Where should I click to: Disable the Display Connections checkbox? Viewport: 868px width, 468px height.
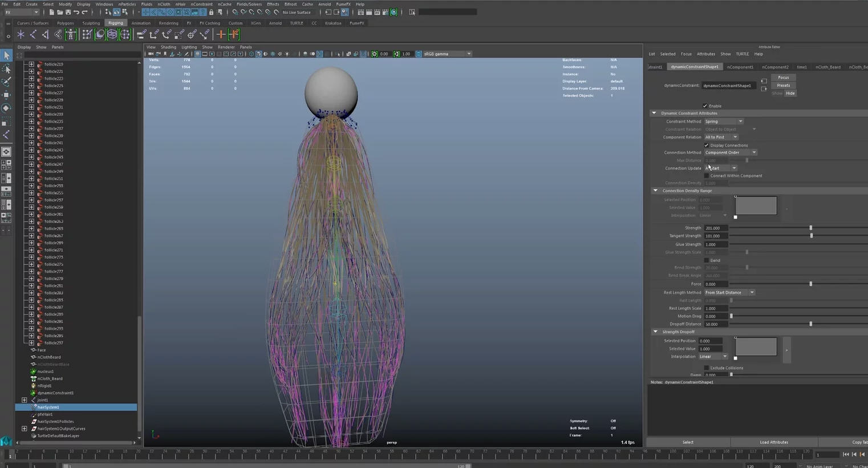coord(706,145)
